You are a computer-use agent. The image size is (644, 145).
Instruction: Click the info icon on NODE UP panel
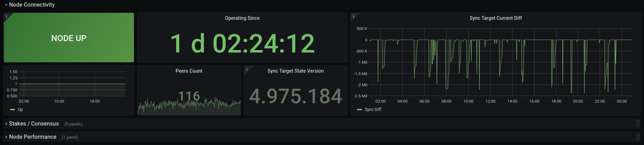point(6,16)
